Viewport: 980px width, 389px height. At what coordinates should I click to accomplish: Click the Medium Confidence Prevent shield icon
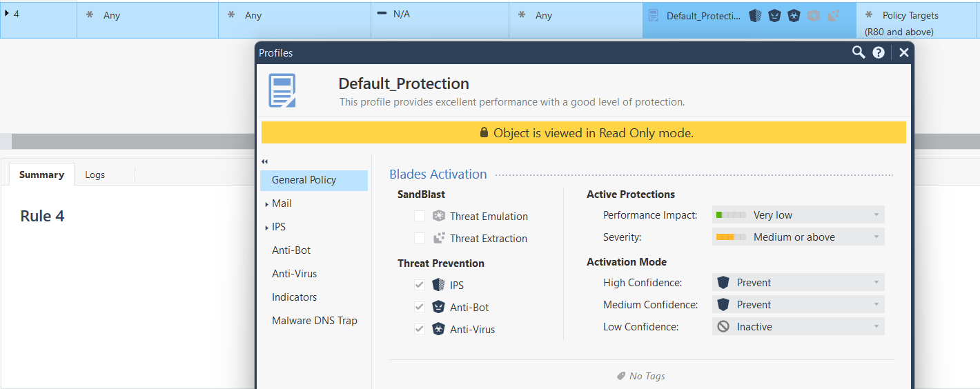point(723,305)
